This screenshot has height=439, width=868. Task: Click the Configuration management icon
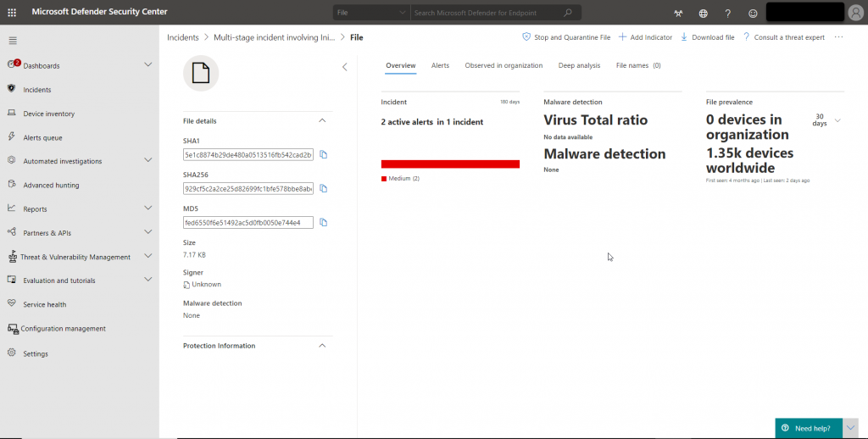click(13, 329)
